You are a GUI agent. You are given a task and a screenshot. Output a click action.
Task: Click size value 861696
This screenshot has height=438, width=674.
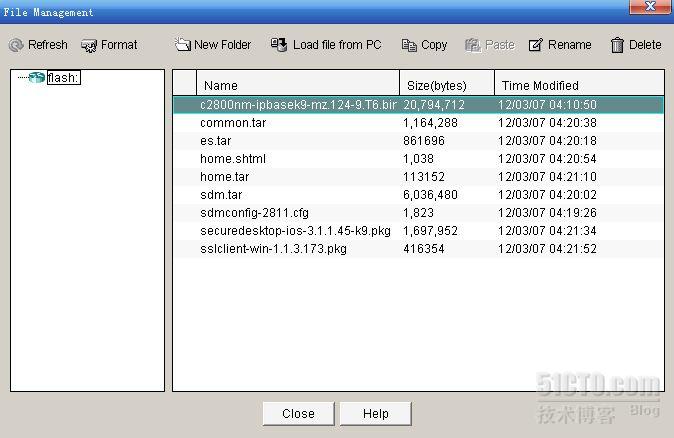click(x=423, y=141)
